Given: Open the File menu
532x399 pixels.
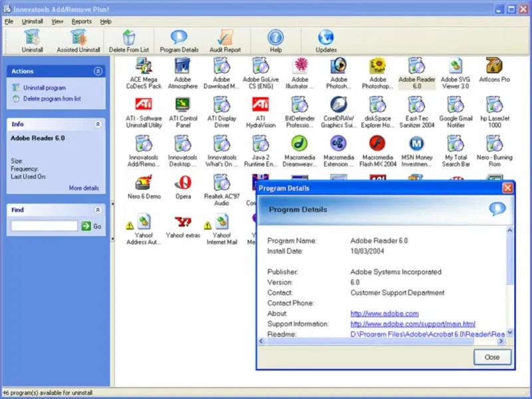Looking at the screenshot, I should (x=9, y=21).
